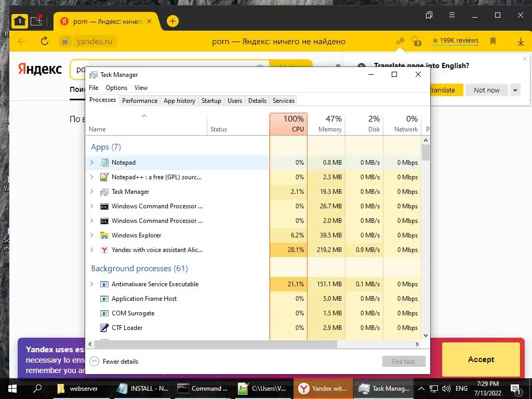Click Accept on the Yandex cookie banner
Viewport: 532px width, 399px height.
(481, 360)
